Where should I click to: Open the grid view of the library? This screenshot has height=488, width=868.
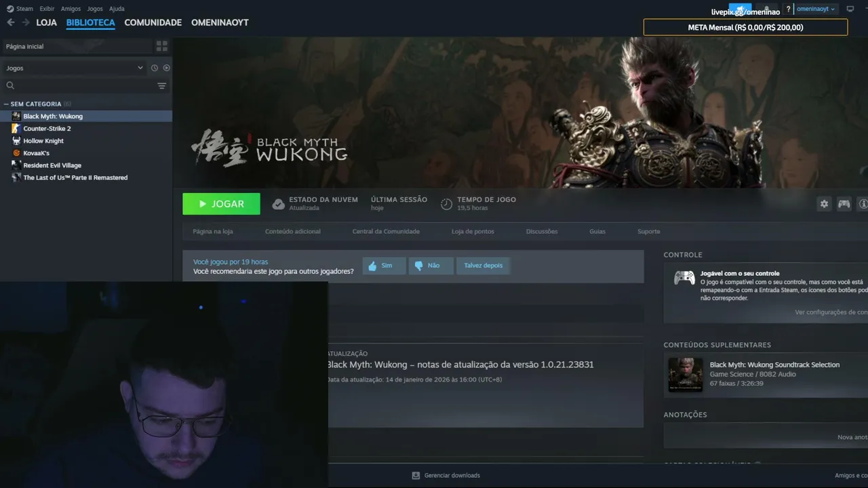click(x=162, y=46)
